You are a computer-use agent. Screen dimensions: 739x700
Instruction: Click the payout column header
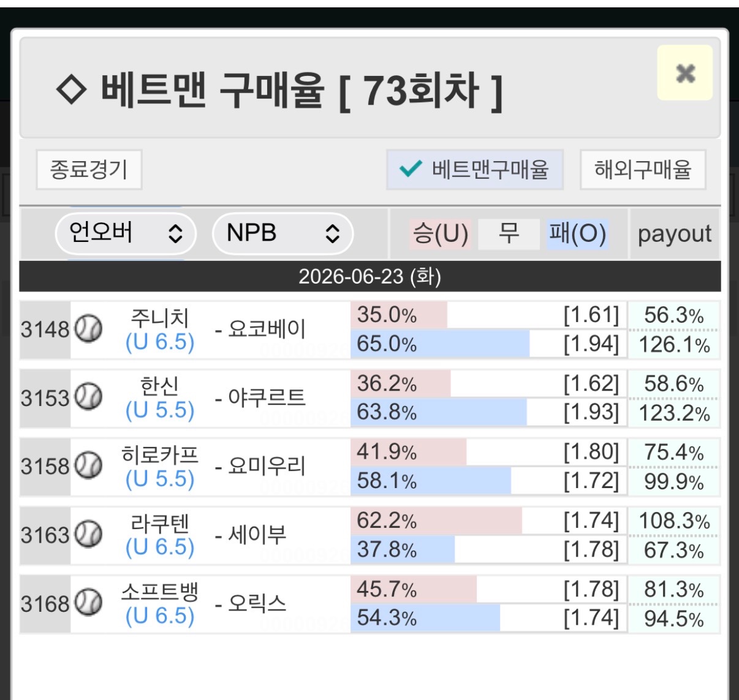pos(675,234)
